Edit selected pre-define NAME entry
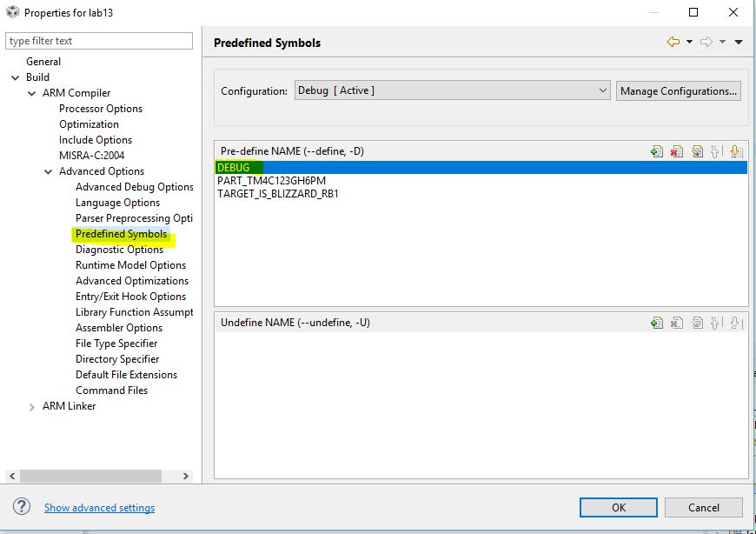Image resolution: width=756 pixels, height=534 pixels. [x=697, y=151]
